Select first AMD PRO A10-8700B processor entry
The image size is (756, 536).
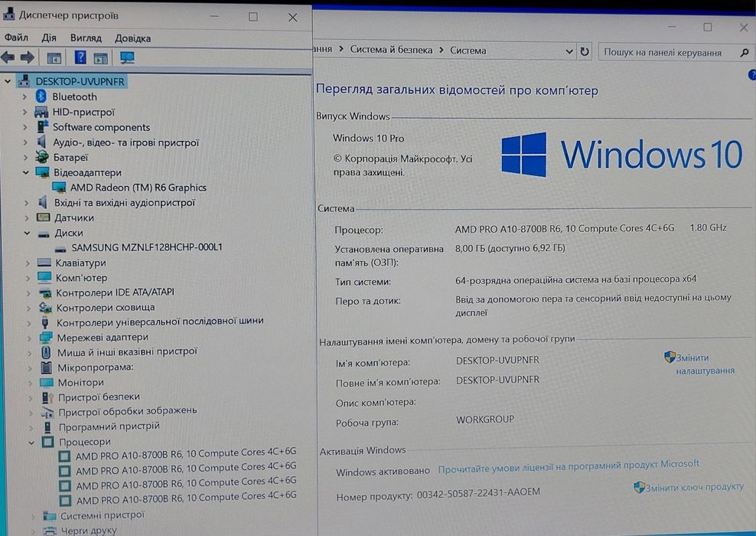click(x=186, y=453)
